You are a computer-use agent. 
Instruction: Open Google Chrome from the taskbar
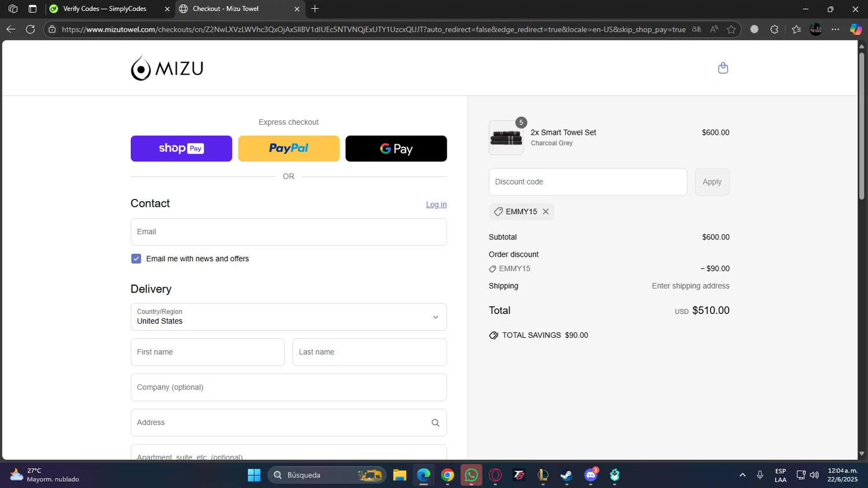(x=447, y=475)
